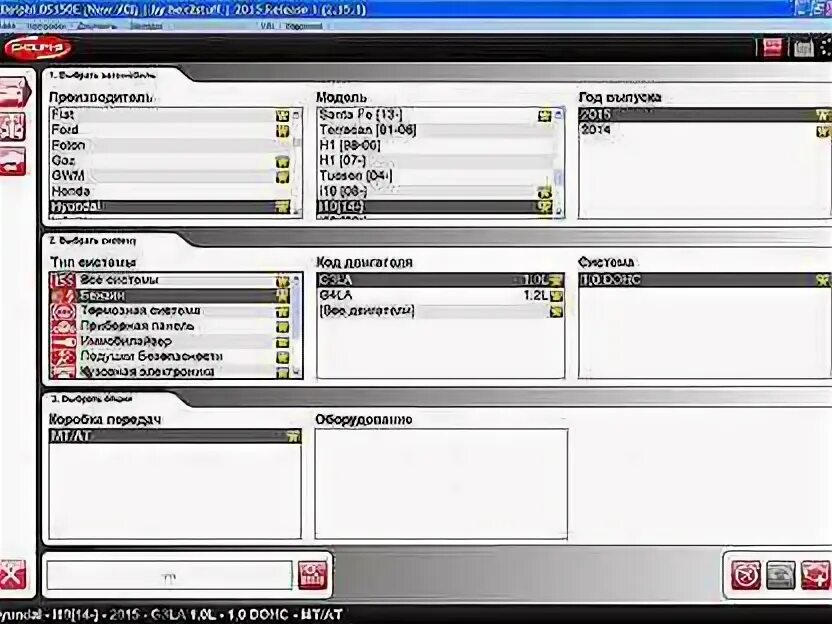Click the model list scrollbar

(x=559, y=162)
